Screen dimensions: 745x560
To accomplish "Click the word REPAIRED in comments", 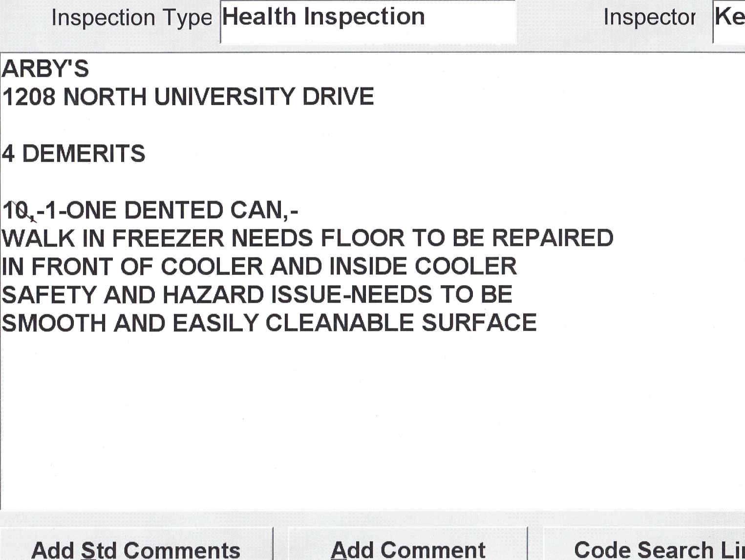I will click(x=552, y=239).
